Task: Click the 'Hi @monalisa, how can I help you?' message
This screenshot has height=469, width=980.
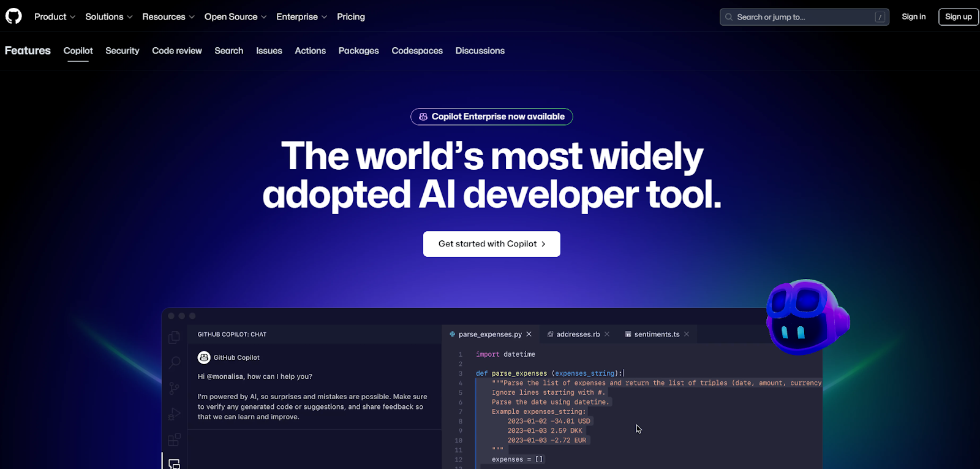Action: pos(255,376)
